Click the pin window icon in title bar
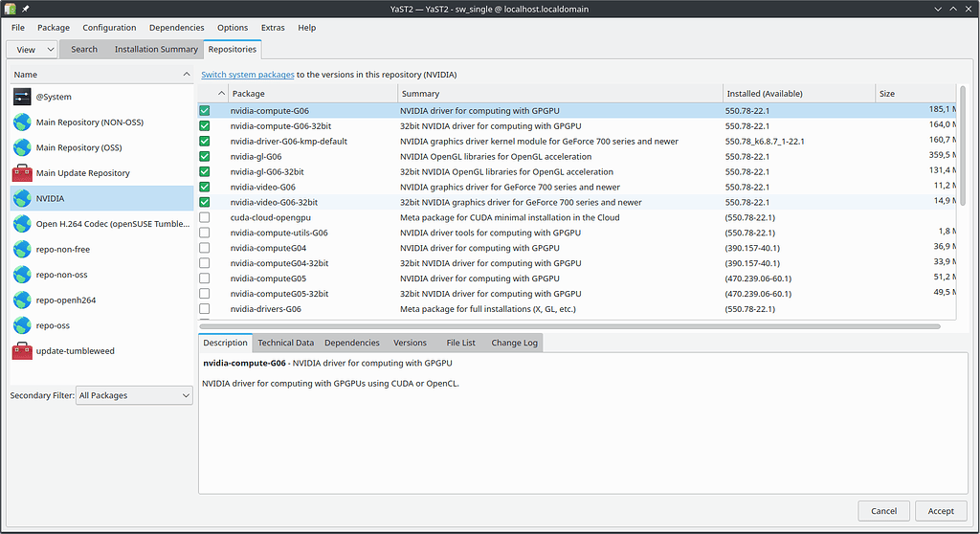 click(26, 9)
